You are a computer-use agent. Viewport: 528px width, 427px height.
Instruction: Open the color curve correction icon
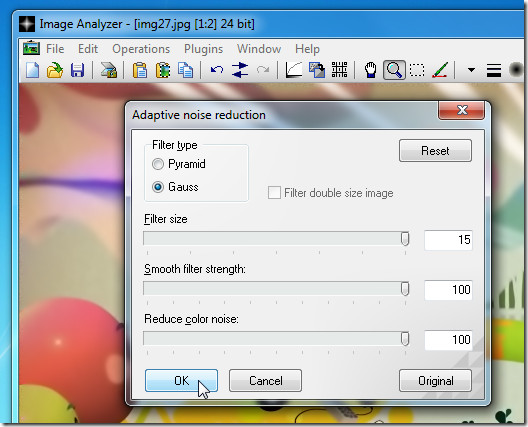pyautogui.click(x=293, y=70)
